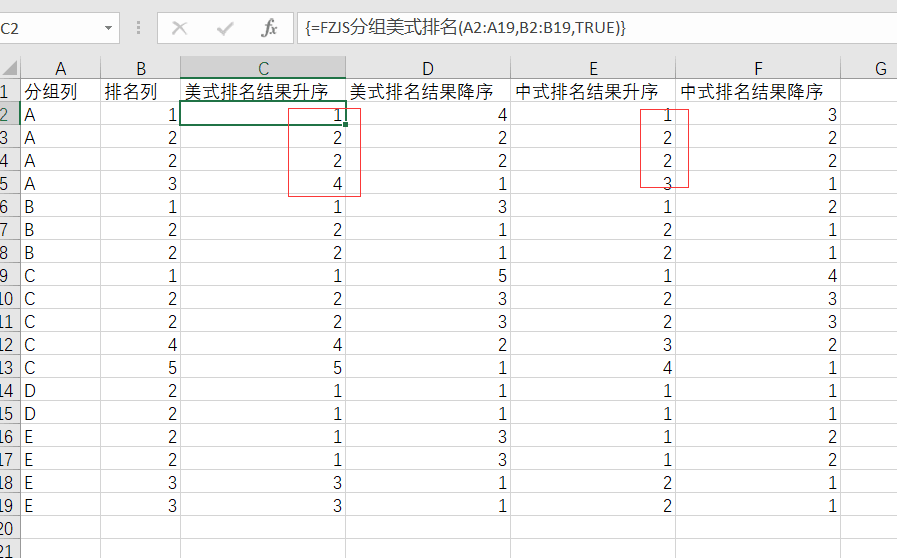Click cell A1 '分组列'
The width and height of the screenshot is (897, 558).
point(61,92)
